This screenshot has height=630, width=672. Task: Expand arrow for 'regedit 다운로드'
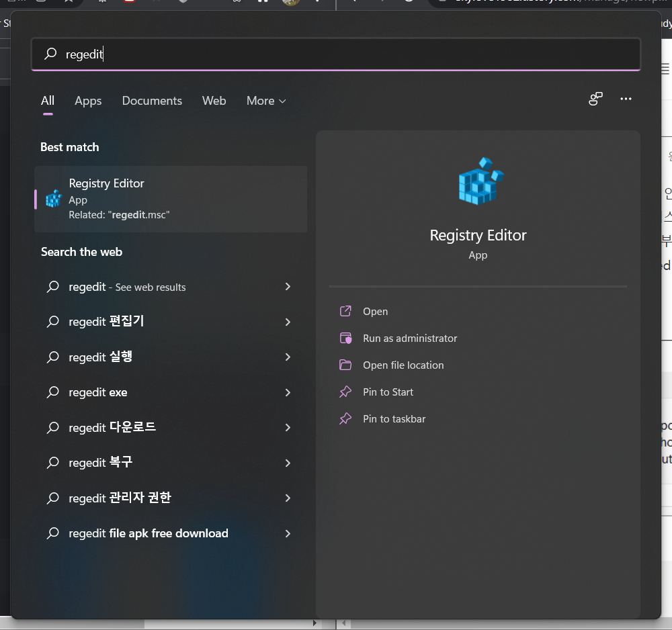tap(288, 427)
